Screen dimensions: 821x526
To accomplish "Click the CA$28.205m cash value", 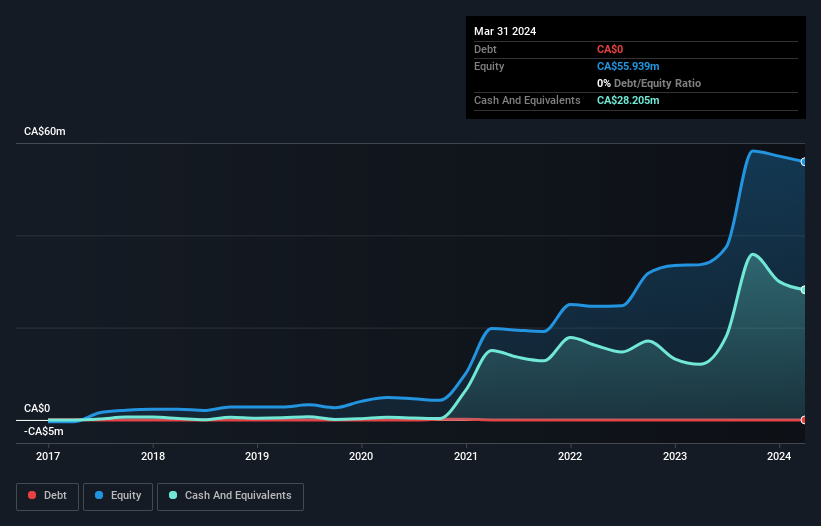I will coord(628,100).
